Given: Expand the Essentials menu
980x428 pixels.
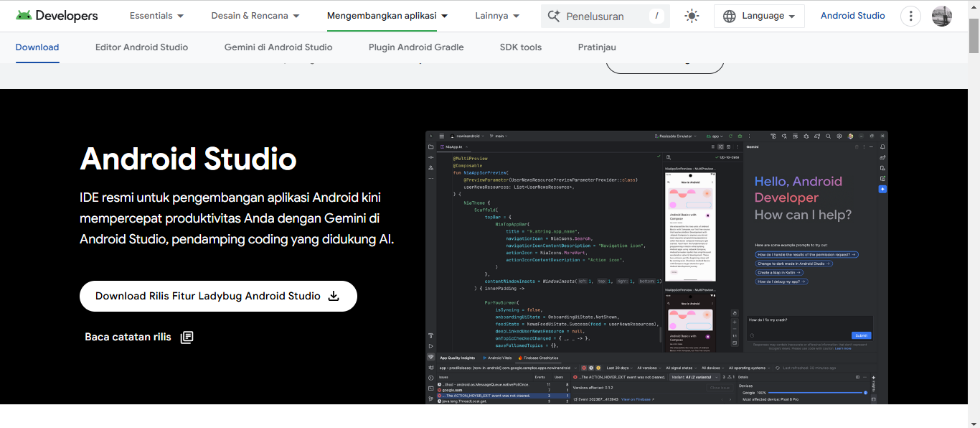Looking at the screenshot, I should [156, 16].
